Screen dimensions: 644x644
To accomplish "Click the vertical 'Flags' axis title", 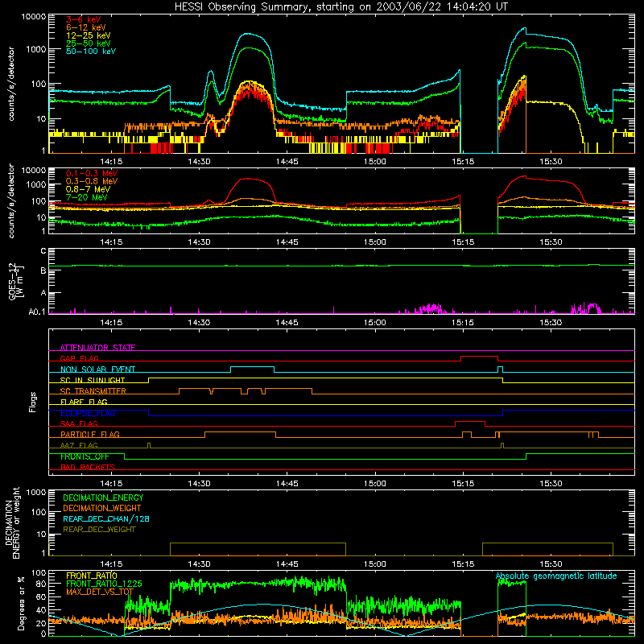I will click(x=33, y=402).
